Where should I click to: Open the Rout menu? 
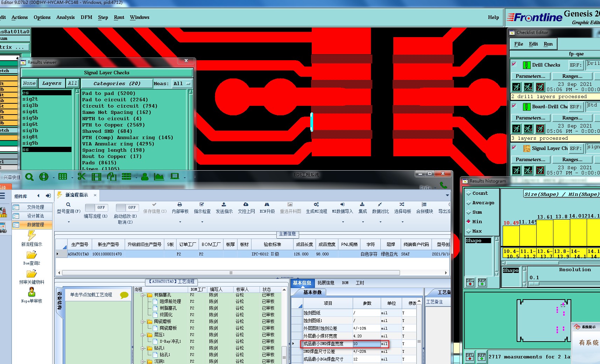[x=119, y=17]
